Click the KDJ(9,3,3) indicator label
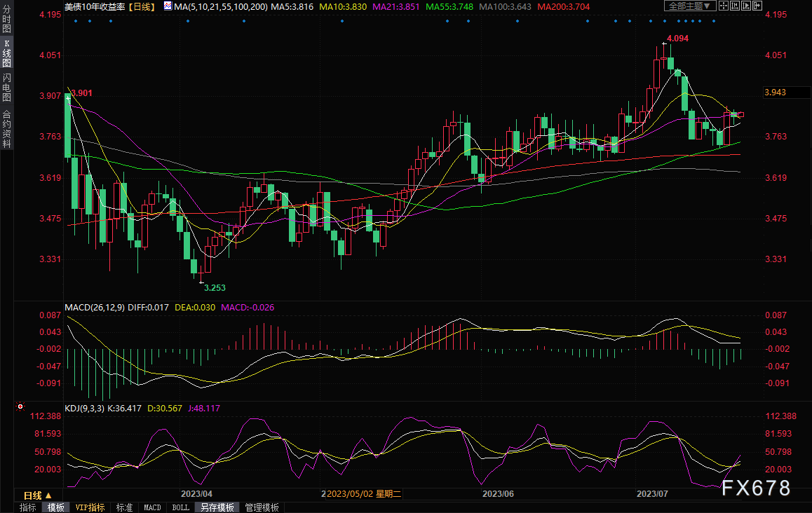812x513 pixels. (x=84, y=409)
